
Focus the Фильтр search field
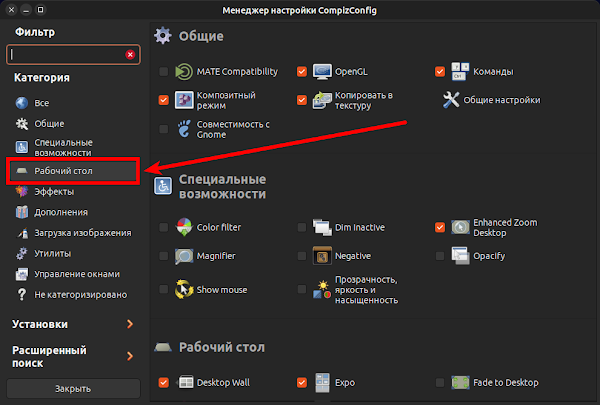(x=73, y=55)
